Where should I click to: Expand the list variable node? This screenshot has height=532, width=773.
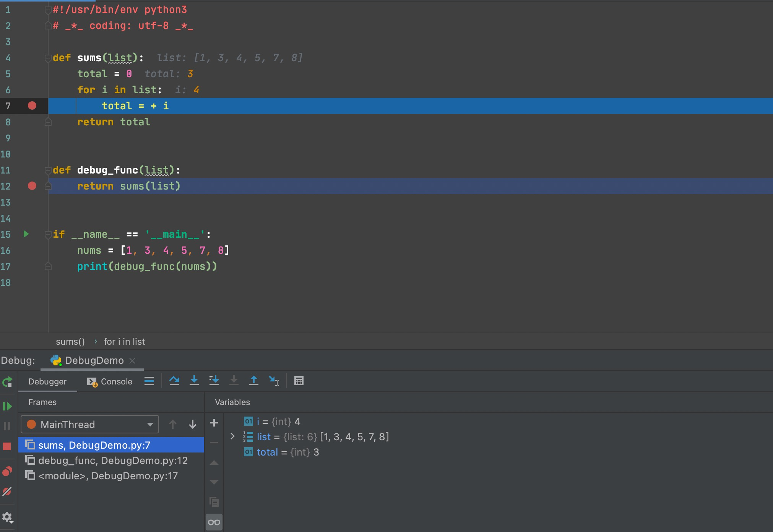point(232,436)
